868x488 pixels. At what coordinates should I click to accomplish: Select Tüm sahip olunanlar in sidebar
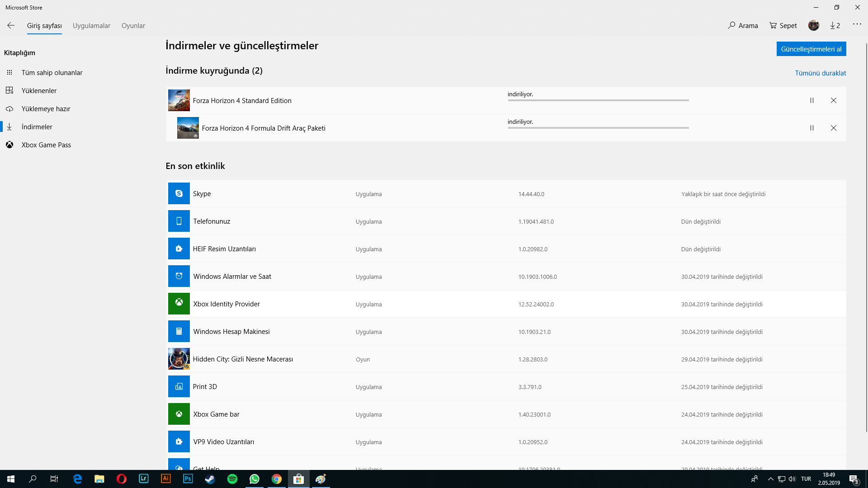click(x=52, y=73)
